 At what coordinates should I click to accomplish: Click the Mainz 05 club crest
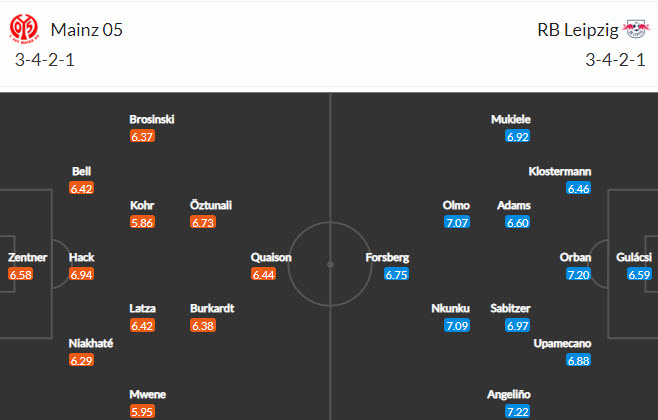pos(23,31)
